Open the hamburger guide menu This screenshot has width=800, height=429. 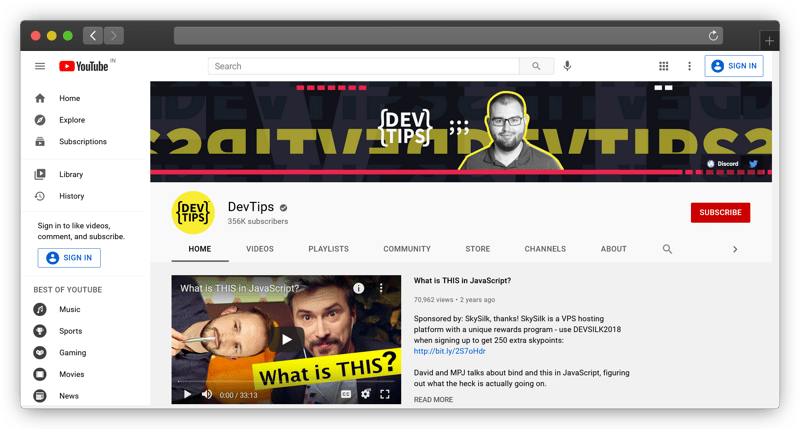pyautogui.click(x=40, y=66)
